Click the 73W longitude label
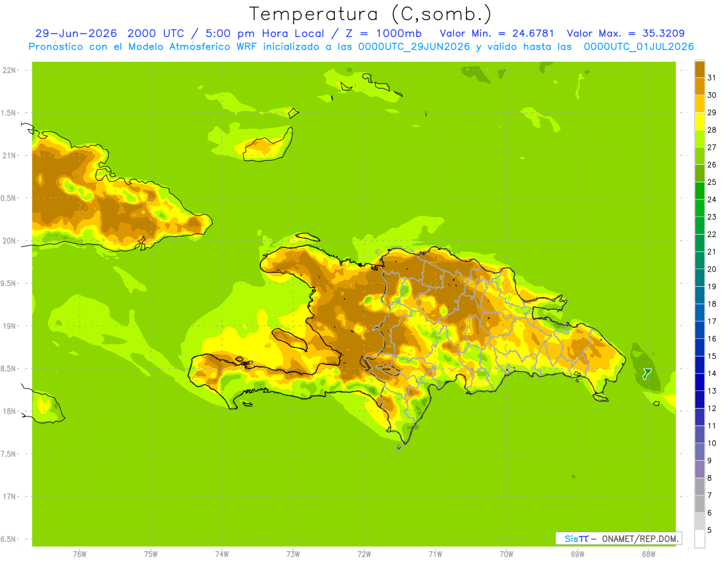 click(x=293, y=554)
